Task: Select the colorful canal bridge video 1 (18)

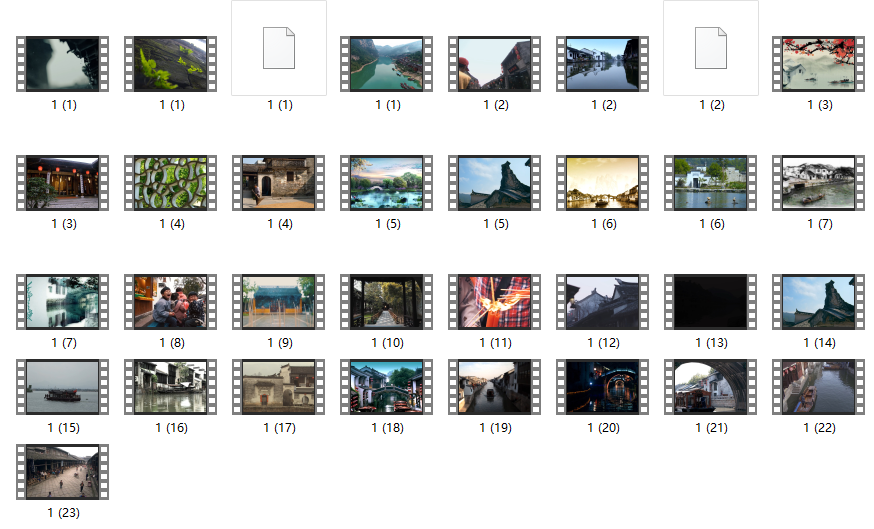Action: (386, 387)
